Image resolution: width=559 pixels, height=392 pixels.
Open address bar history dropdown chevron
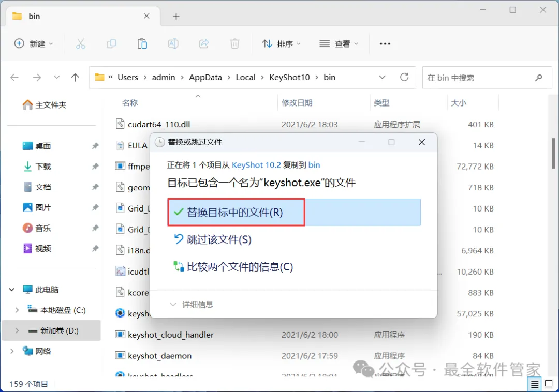point(382,77)
